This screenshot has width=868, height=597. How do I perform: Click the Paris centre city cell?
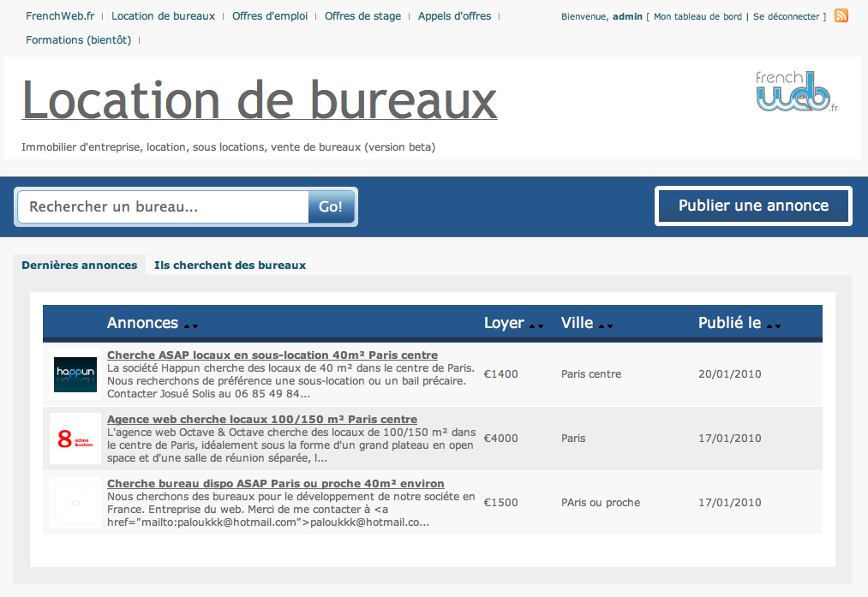coord(591,374)
